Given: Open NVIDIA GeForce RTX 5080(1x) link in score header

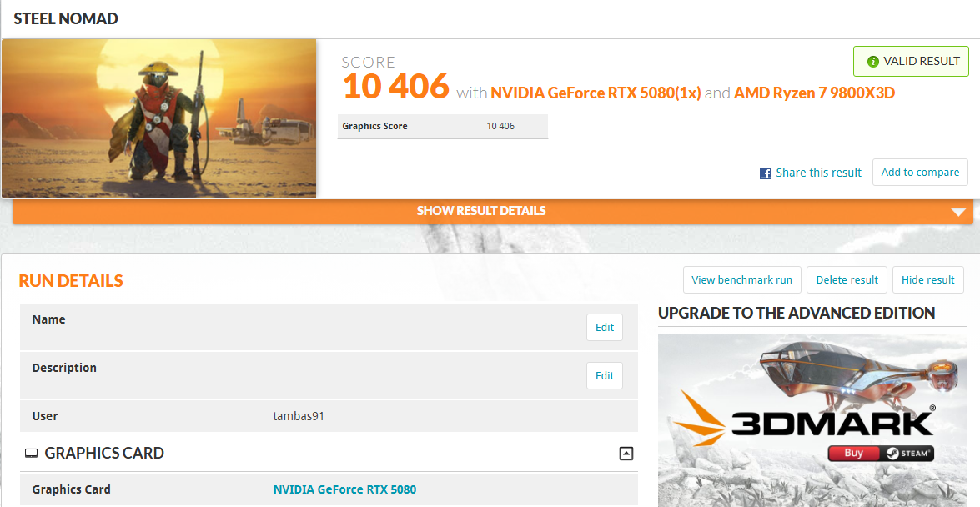Looking at the screenshot, I should coord(596,93).
